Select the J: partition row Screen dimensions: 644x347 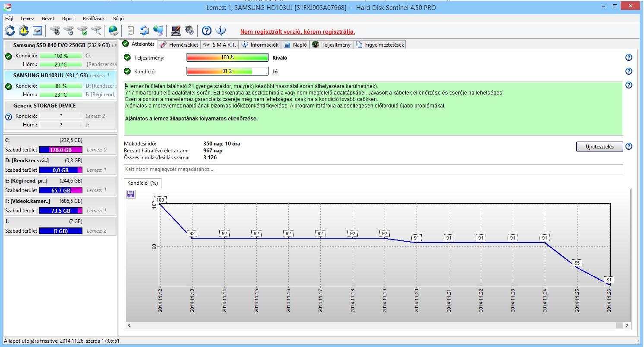click(x=60, y=226)
